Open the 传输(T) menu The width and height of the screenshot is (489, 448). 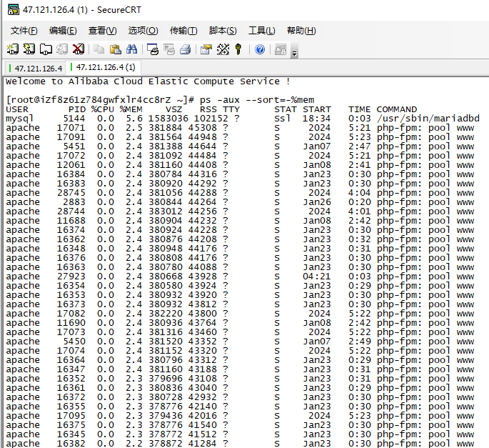coord(183,31)
